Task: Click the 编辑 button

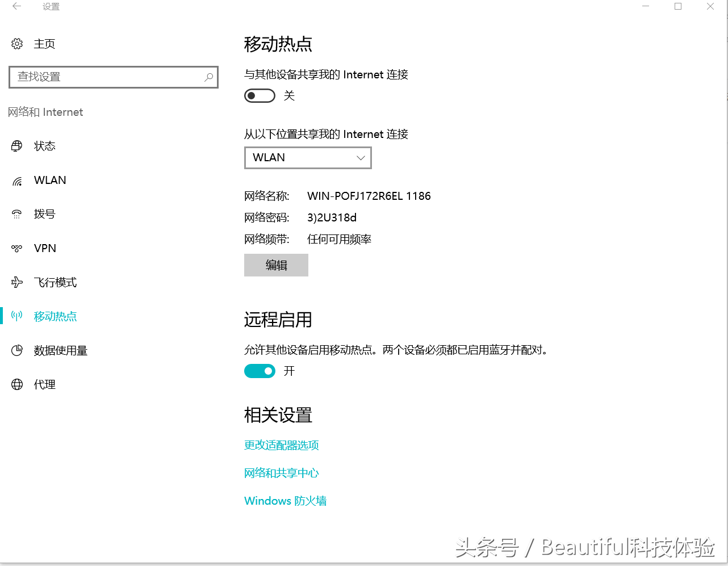Action: pos(276,265)
